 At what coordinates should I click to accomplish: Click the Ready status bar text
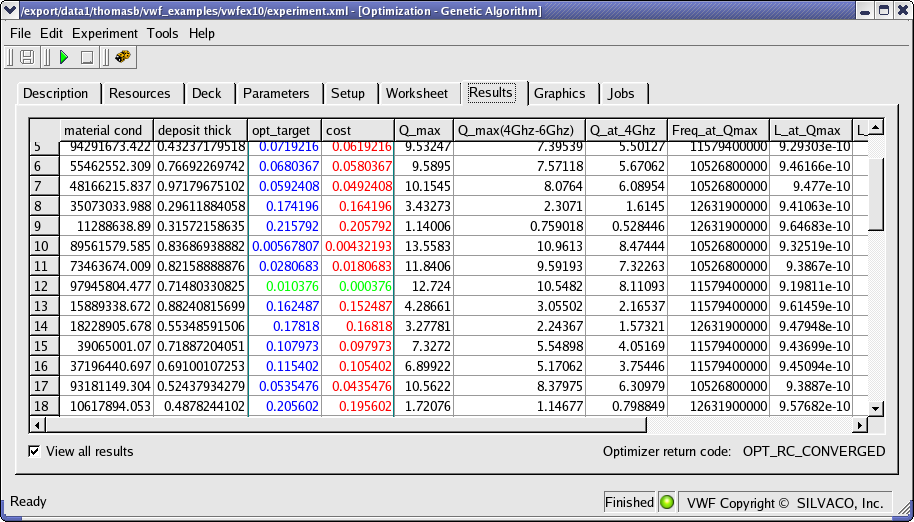(x=28, y=501)
